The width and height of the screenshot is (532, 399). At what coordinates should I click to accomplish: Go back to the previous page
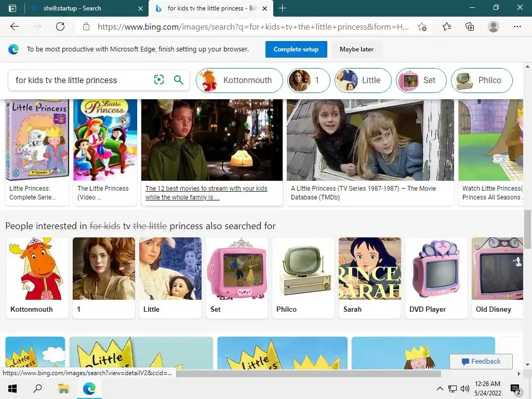[x=14, y=26]
